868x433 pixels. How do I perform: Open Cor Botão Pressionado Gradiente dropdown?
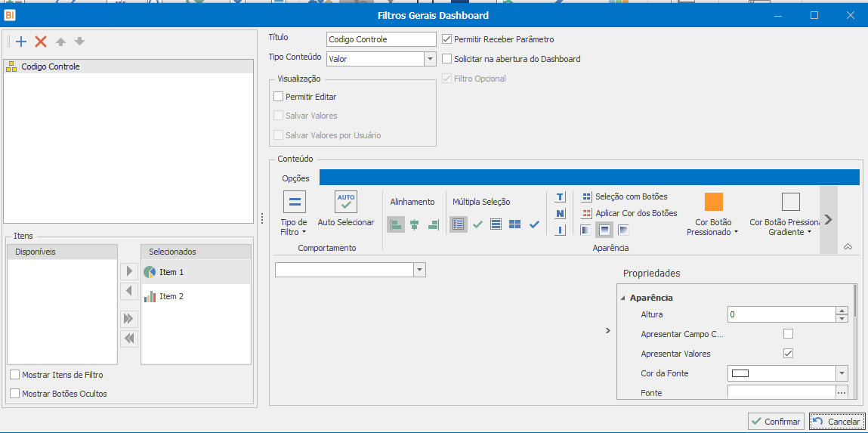click(809, 233)
